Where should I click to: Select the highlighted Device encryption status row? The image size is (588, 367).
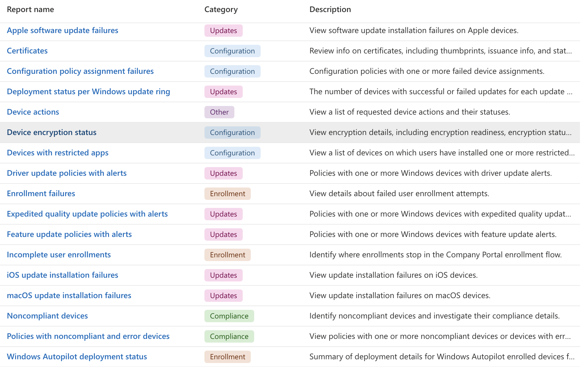coord(52,132)
